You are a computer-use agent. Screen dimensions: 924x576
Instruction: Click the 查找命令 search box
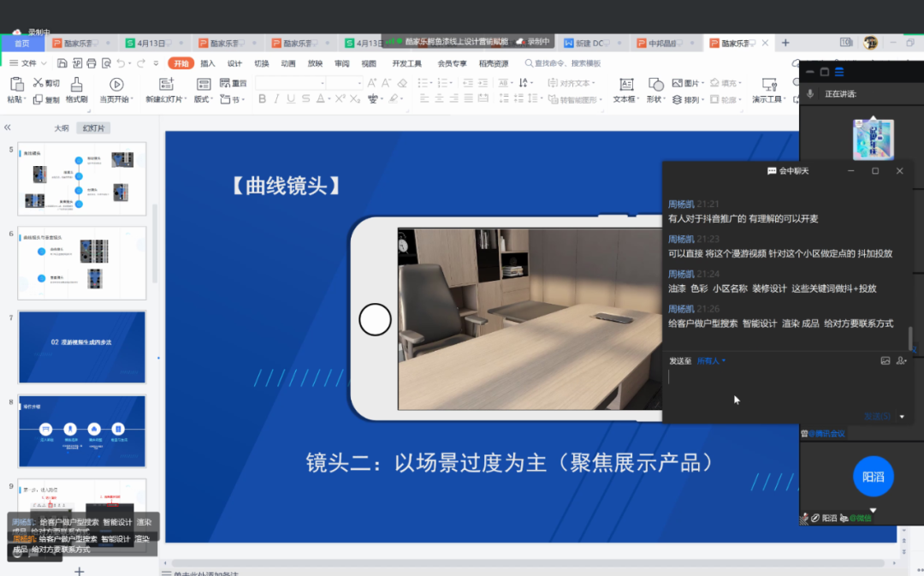[563, 63]
